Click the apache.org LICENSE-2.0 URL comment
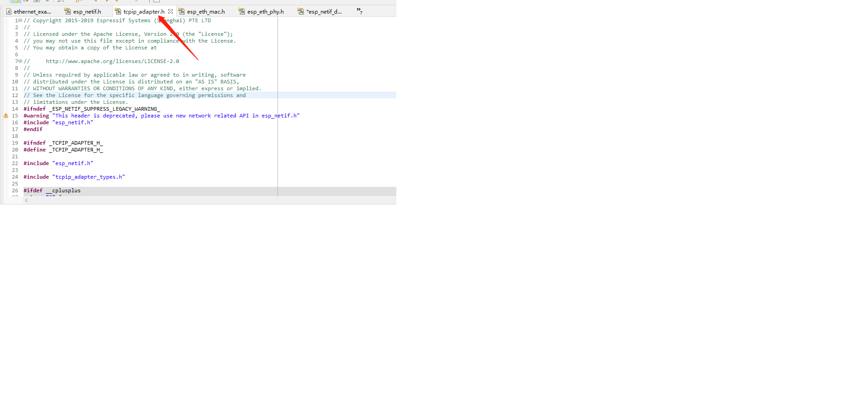Image resolution: width=868 pixels, height=400 pixels. point(102,61)
